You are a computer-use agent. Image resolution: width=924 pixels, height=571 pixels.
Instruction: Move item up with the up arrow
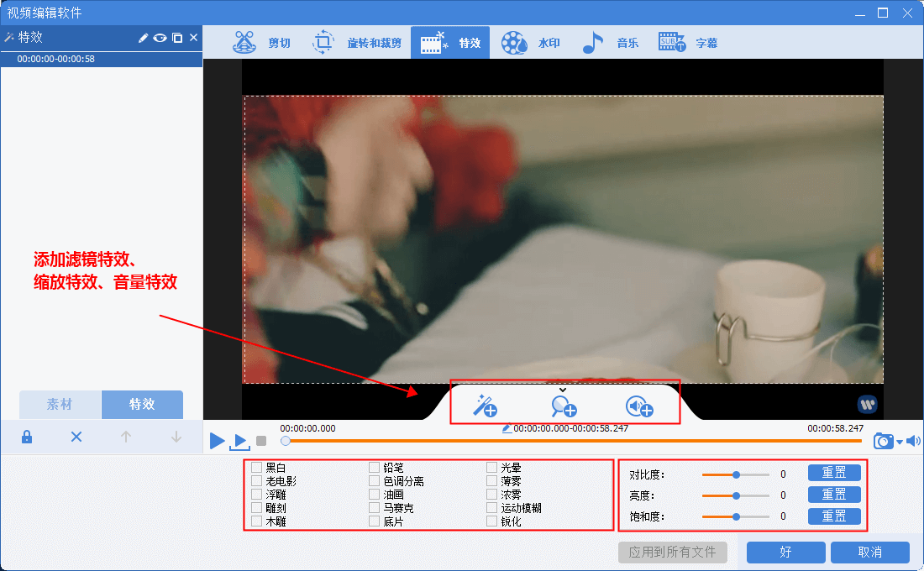(125, 437)
